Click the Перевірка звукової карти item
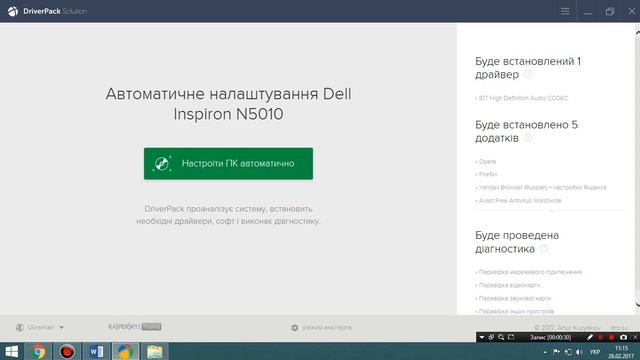 513,298
